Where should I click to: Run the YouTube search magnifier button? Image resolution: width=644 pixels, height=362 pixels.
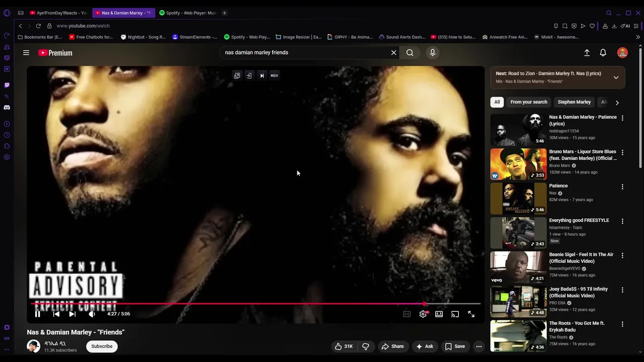click(x=410, y=52)
